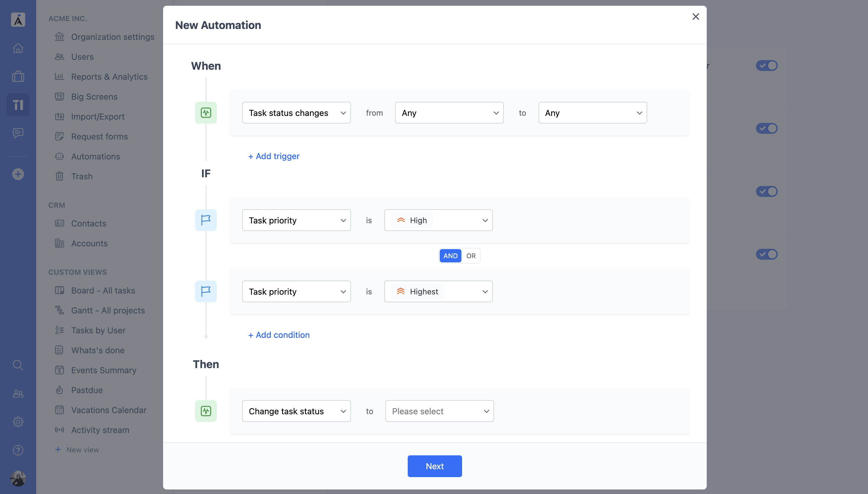Open the chat messages icon in the rail

(18, 133)
